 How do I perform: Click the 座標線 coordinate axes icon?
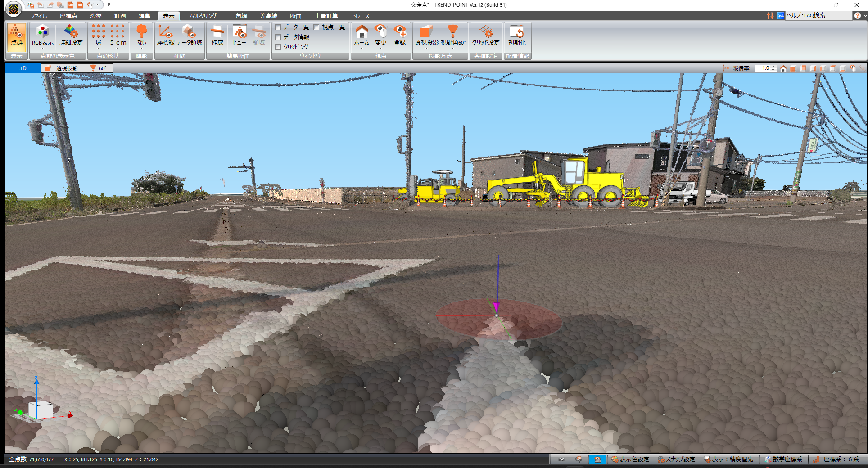tap(166, 36)
